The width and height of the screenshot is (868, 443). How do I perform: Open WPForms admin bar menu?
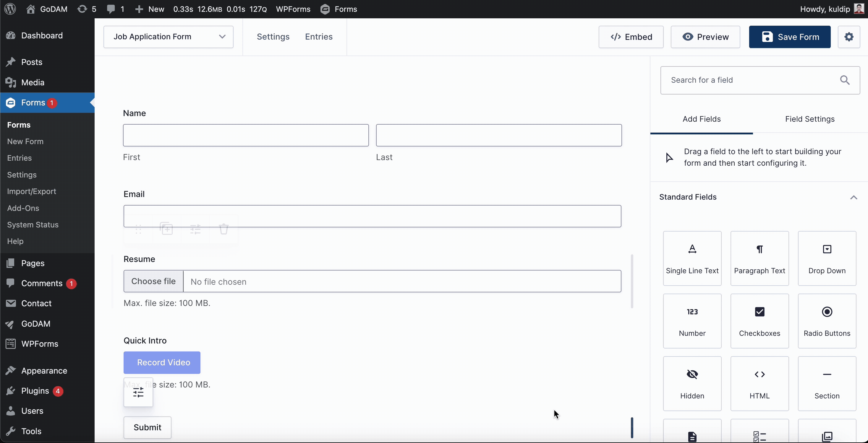click(293, 9)
